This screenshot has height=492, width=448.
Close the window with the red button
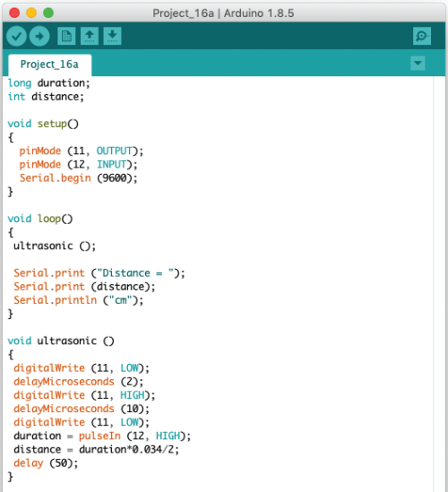pos(14,13)
